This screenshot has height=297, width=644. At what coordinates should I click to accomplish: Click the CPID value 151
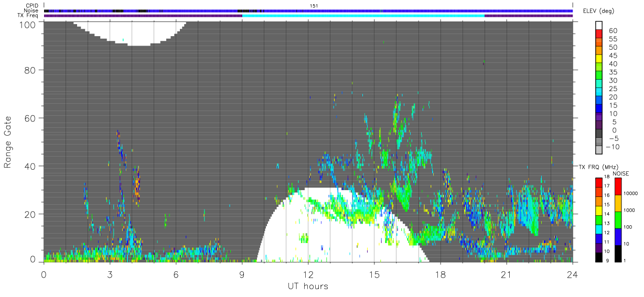[314, 6]
